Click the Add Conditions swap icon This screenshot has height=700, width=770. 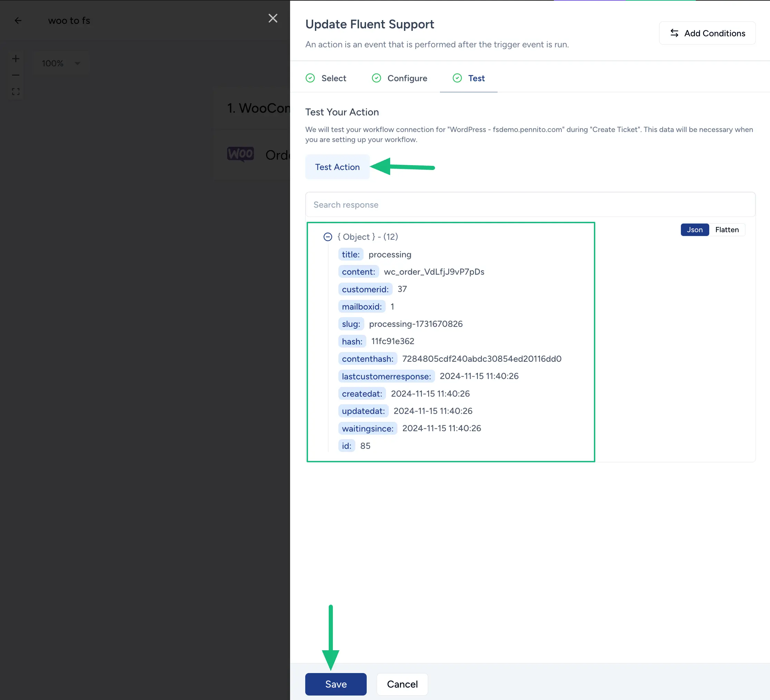pos(674,33)
